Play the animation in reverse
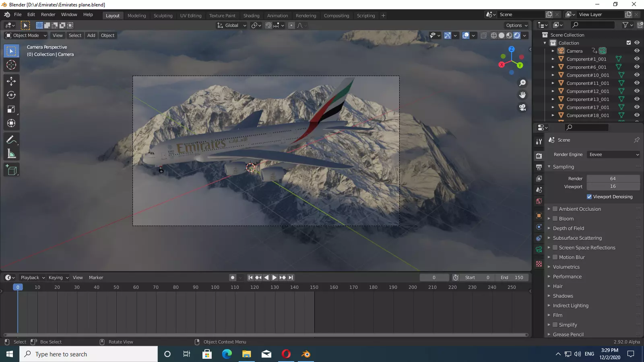The image size is (644, 362). [x=266, y=278]
